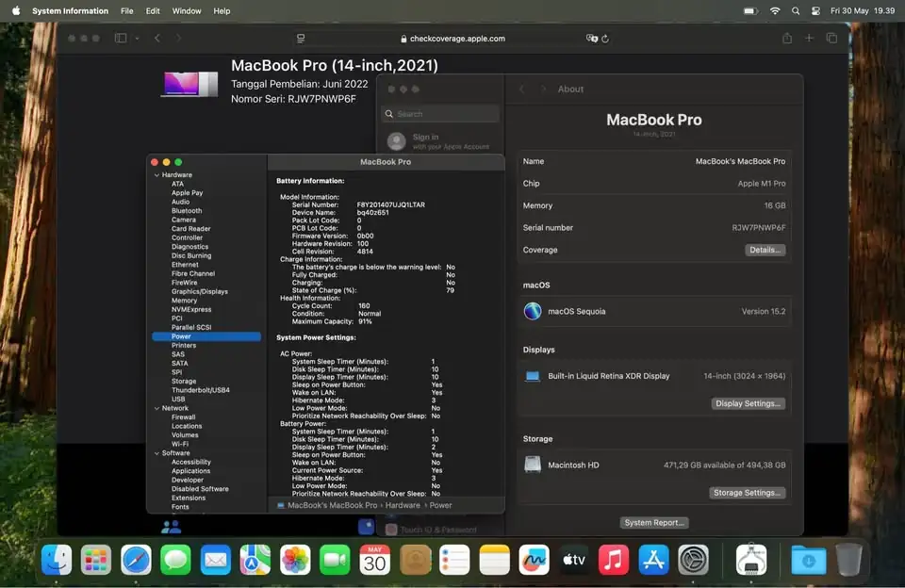Collapse the Hardware tree section
This screenshot has height=588, width=905.
coord(156,175)
